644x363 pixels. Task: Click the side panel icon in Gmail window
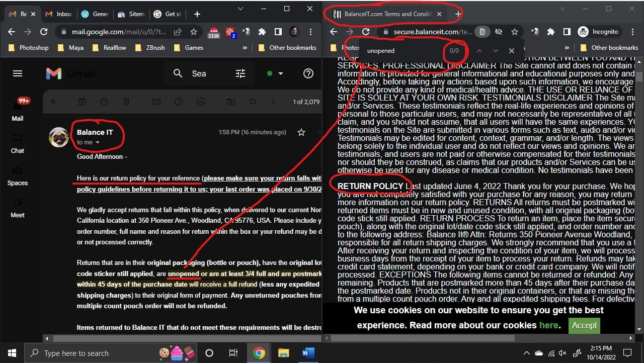tap(278, 32)
